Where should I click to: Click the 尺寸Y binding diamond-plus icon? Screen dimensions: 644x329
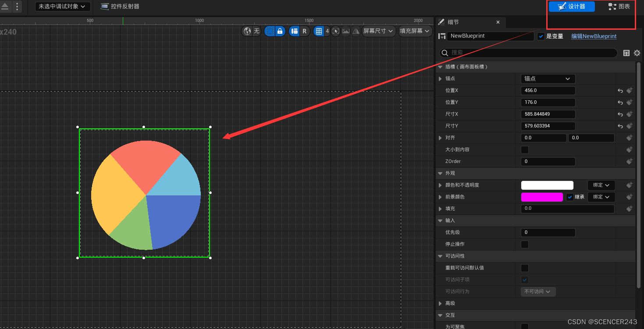tap(630, 126)
